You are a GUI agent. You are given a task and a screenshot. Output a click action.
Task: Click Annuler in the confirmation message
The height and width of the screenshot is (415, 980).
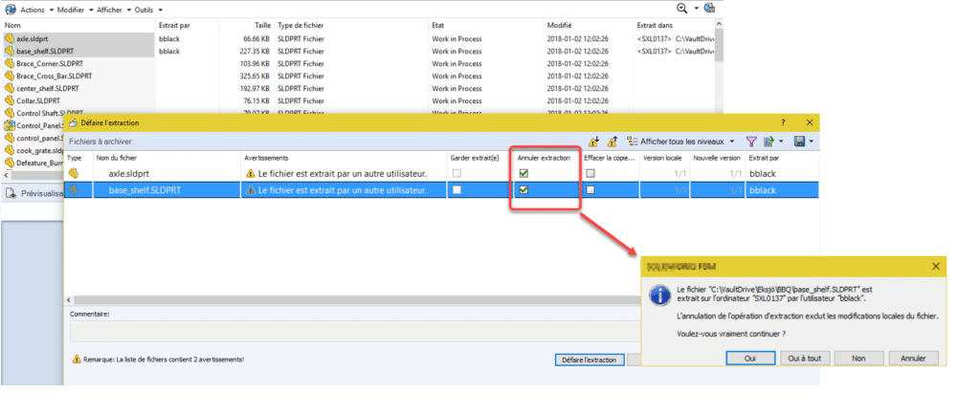pyautogui.click(x=912, y=359)
